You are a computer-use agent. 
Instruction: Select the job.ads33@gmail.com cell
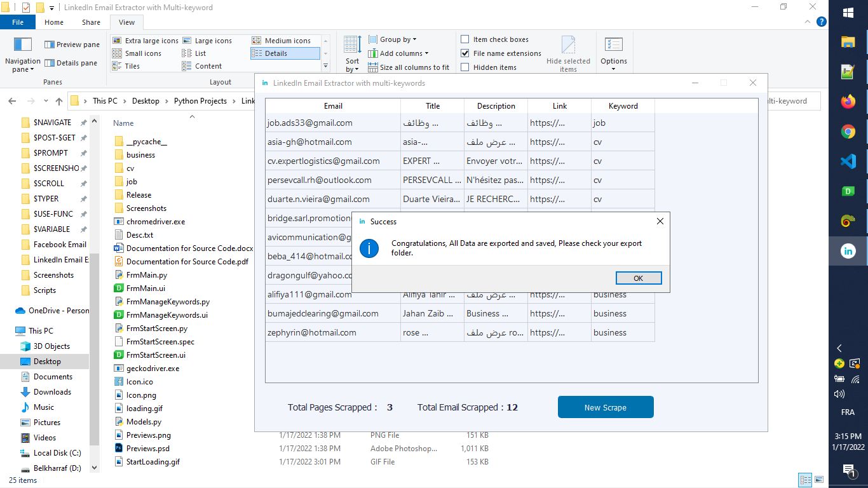click(x=333, y=123)
